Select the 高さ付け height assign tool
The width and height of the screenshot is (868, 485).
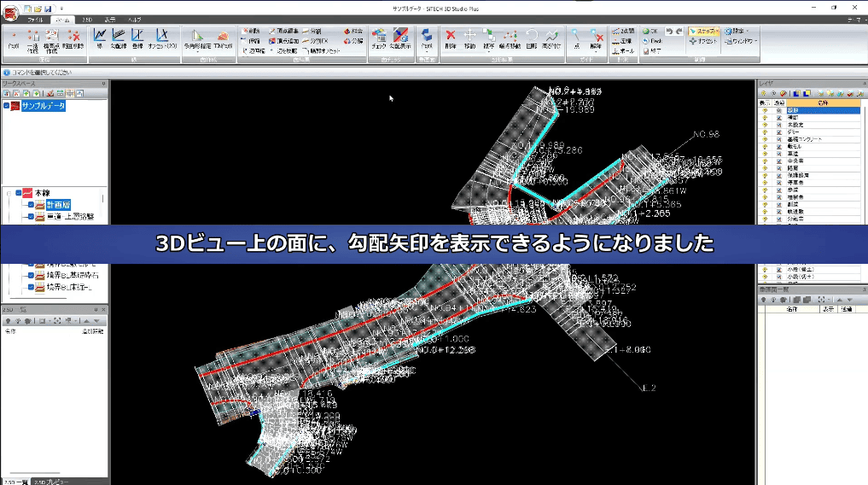point(551,38)
